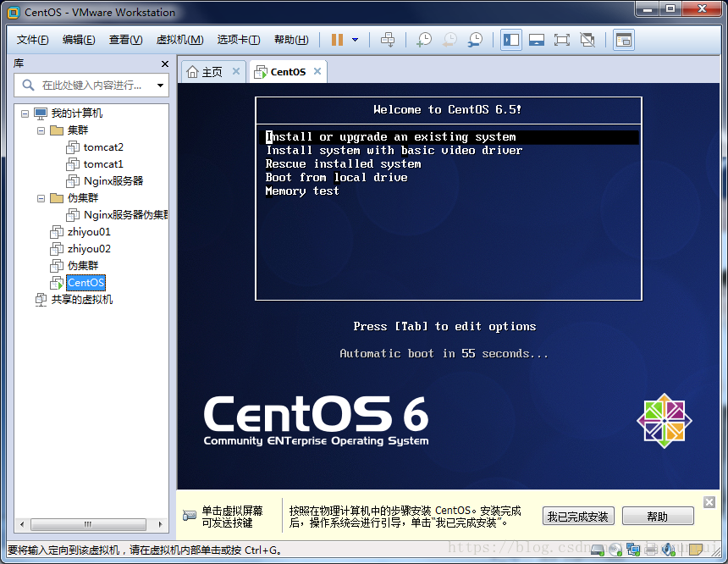Open the 查看(V) menu

click(126, 40)
